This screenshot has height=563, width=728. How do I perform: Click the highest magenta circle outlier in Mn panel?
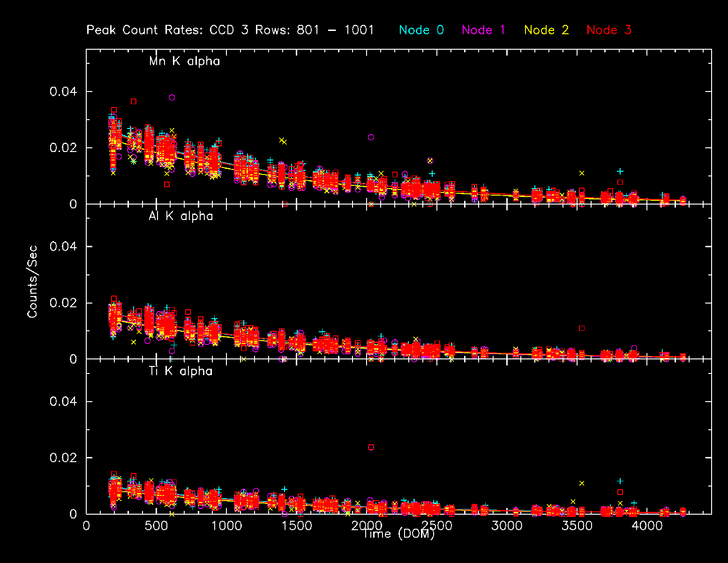click(172, 98)
